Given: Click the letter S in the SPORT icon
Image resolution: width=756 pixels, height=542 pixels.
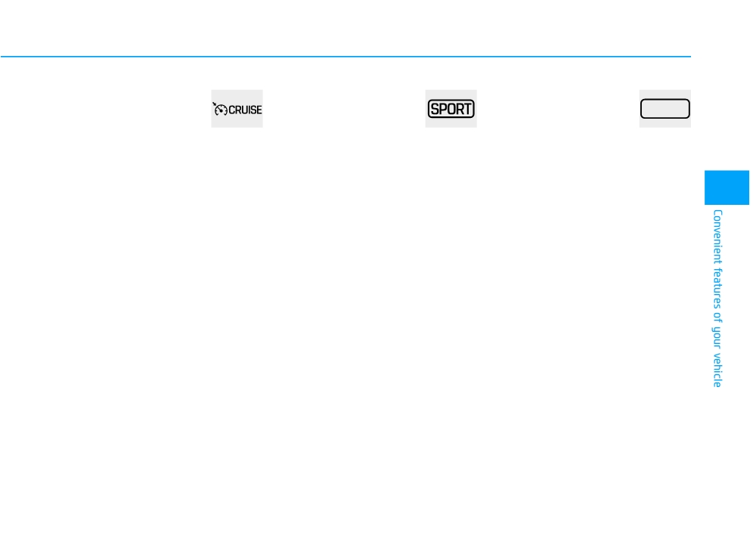Looking at the screenshot, I should [x=435, y=109].
